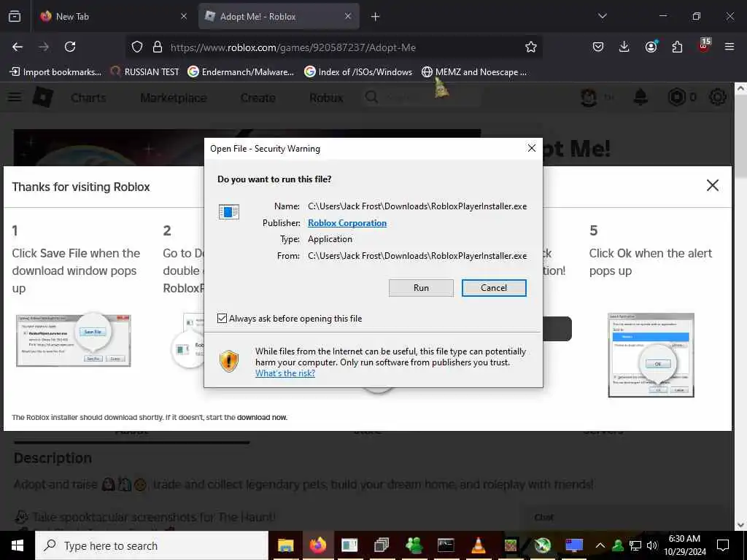Image resolution: width=747 pixels, height=560 pixels.
Task: Open Roblox hamburger side menu
Action: click(x=15, y=97)
